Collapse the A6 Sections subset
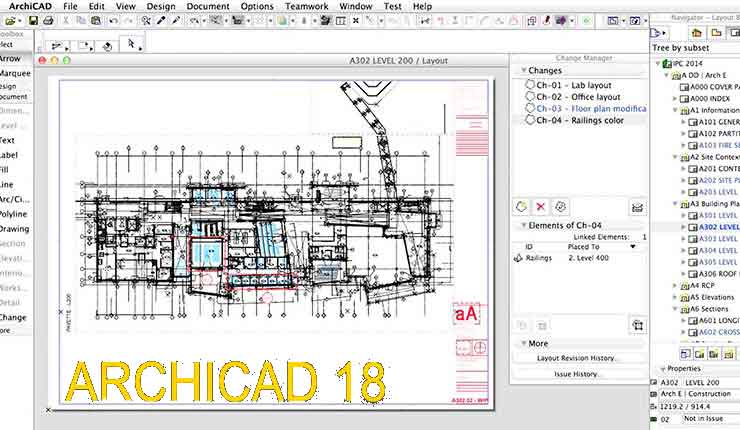The image size is (740, 430). [675, 309]
